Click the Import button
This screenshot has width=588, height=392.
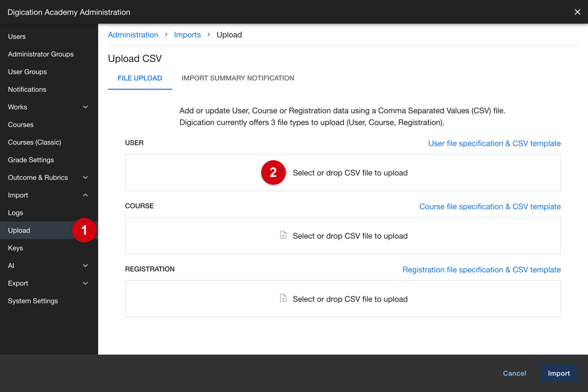(559, 373)
